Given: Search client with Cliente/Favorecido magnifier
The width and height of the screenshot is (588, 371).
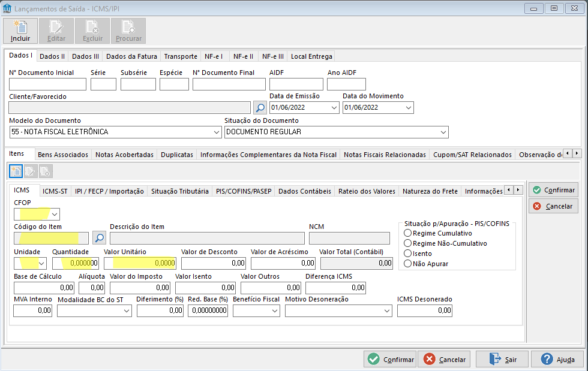Looking at the screenshot, I should point(260,107).
